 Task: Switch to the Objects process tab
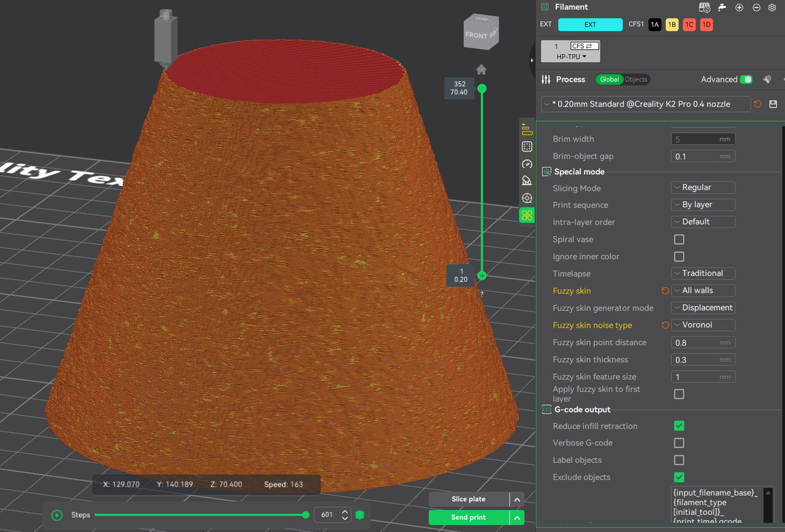(636, 80)
